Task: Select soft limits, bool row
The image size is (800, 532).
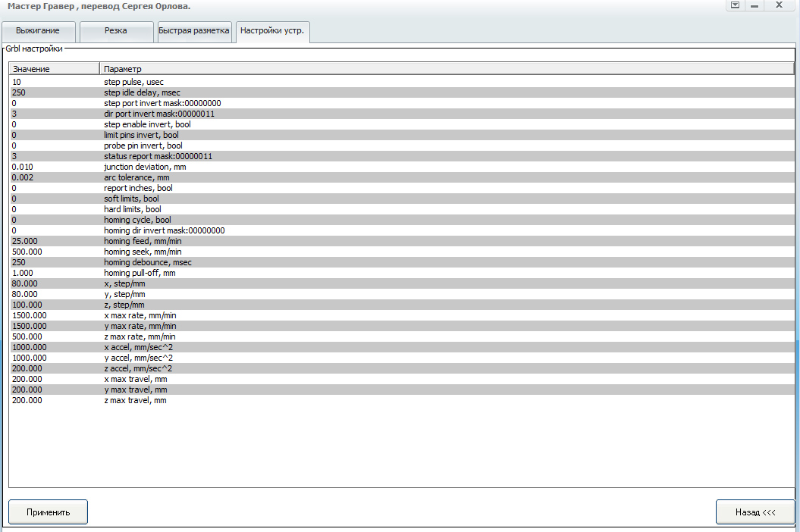Action: tap(402, 199)
